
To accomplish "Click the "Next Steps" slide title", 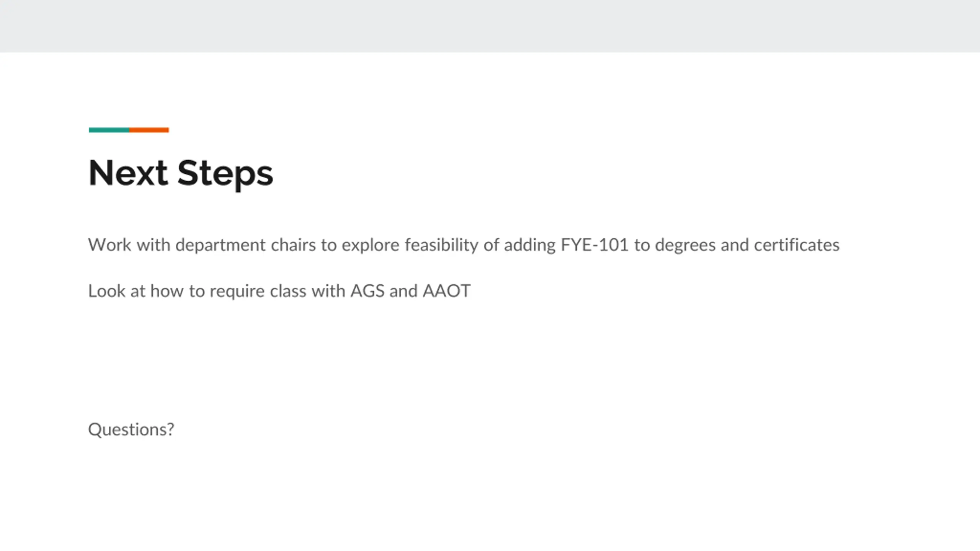I will click(181, 173).
